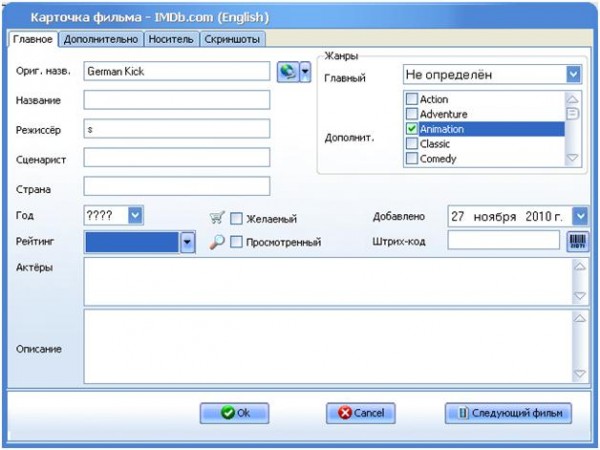The height and width of the screenshot is (450, 600).
Task: Click the Cancel button
Action: pyautogui.click(x=360, y=413)
